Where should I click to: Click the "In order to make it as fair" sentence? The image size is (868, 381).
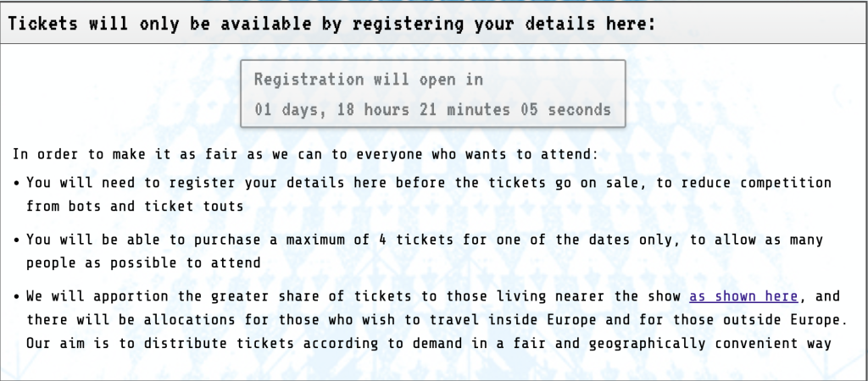304,155
